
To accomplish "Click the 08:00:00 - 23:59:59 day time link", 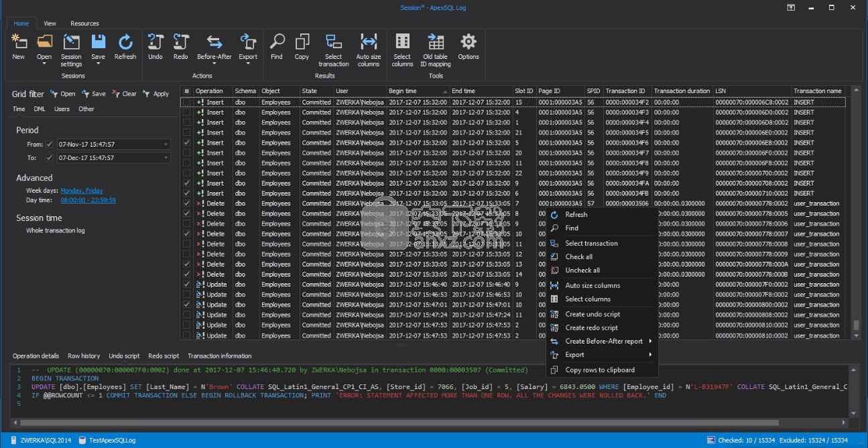I will point(88,200).
